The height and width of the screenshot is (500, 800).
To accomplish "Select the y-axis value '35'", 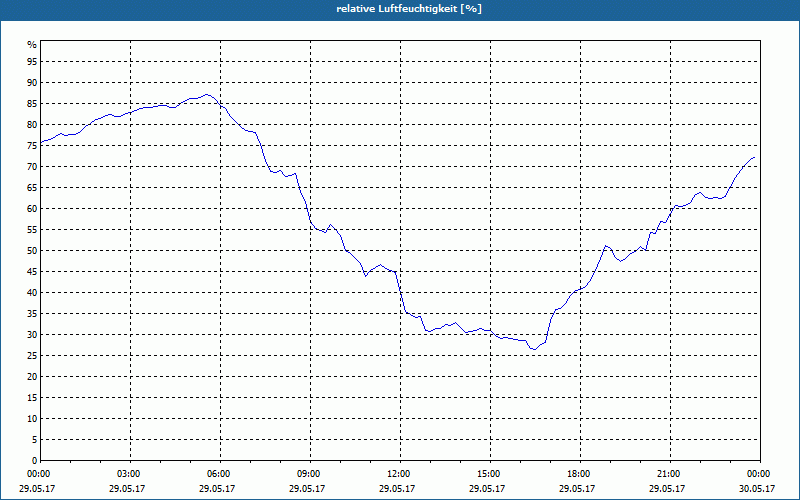I will [x=32, y=314].
